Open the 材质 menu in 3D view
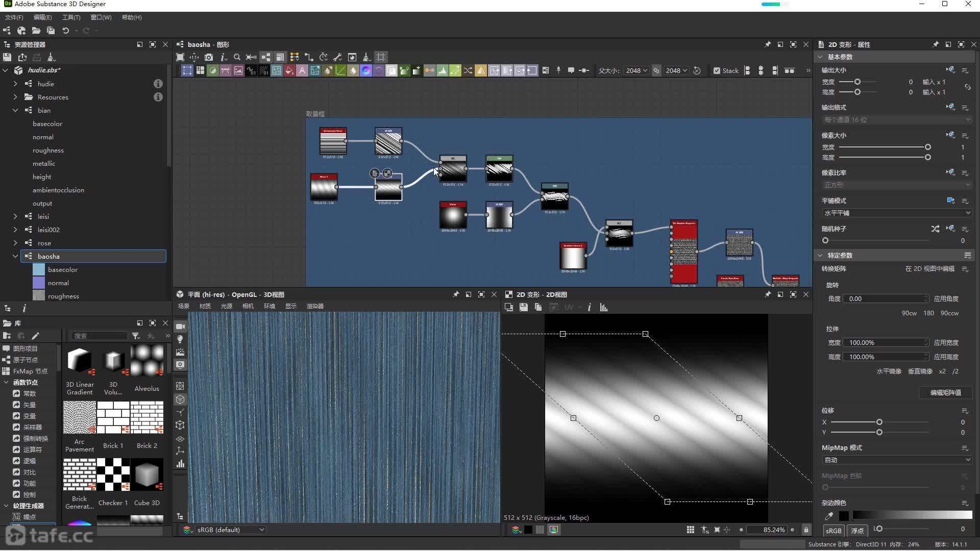 click(x=205, y=306)
